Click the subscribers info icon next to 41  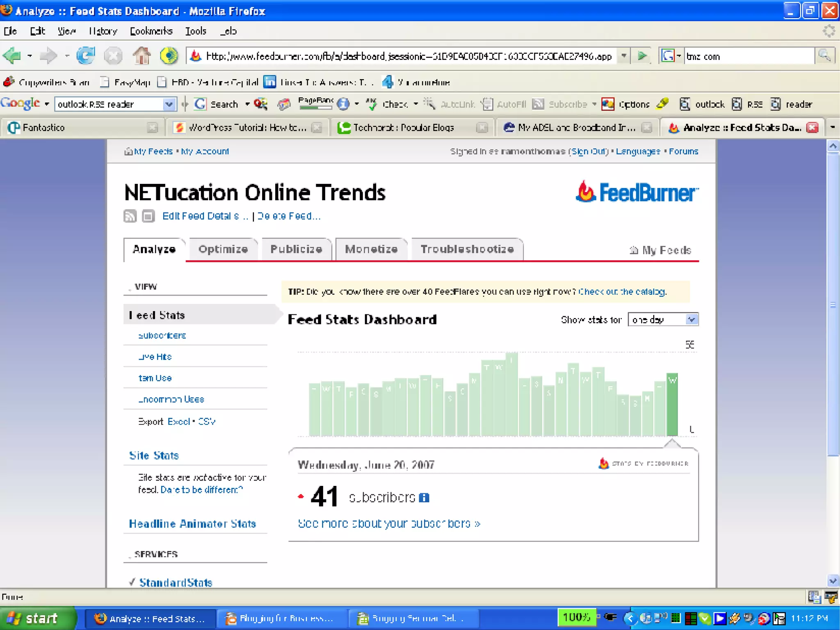(x=424, y=498)
